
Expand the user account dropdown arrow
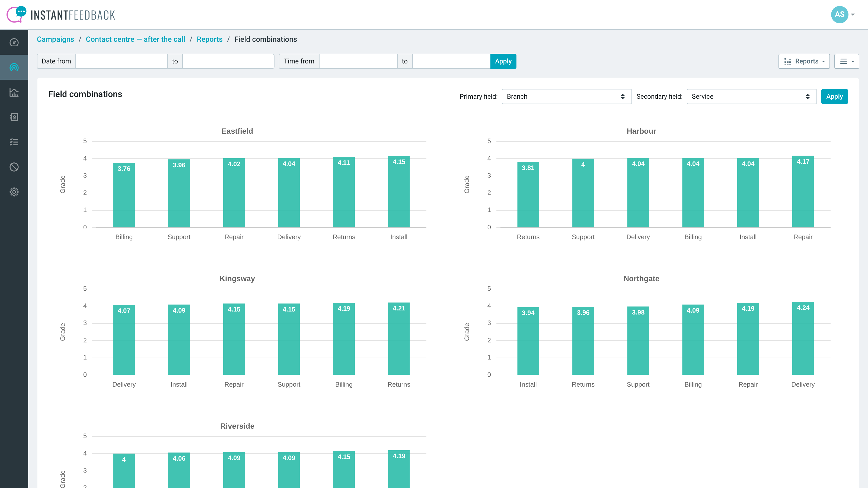coord(853,14)
